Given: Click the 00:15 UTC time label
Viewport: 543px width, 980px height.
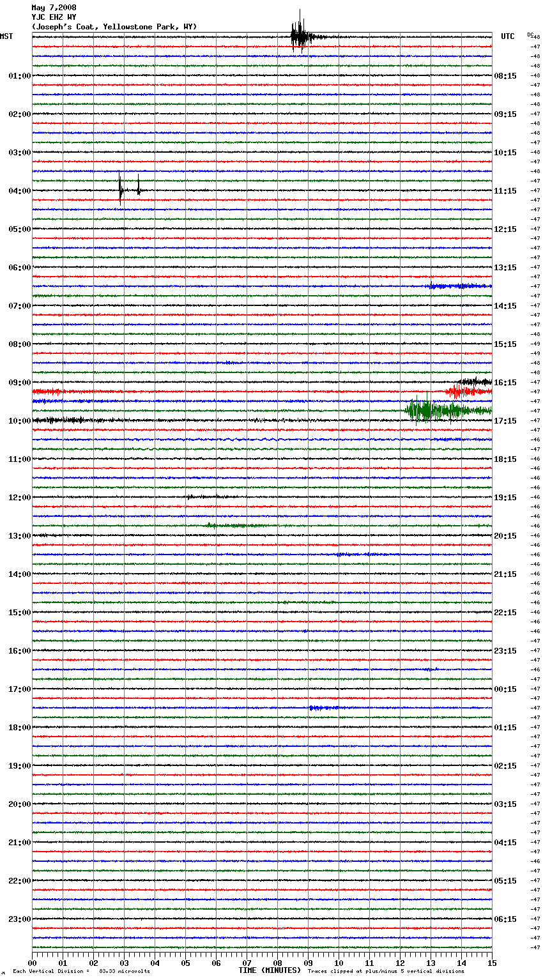Looking at the screenshot, I should pos(505,689).
